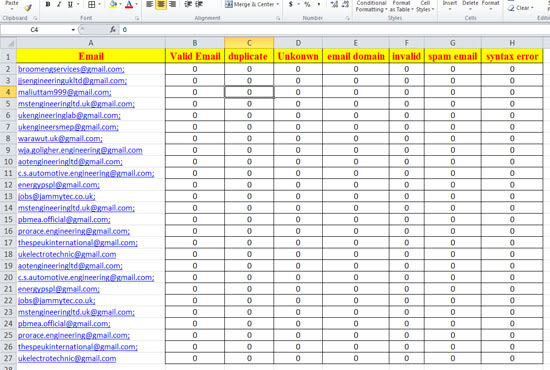The width and height of the screenshot is (550, 370).
Task: Select row 4 header
Action: pos(8,92)
